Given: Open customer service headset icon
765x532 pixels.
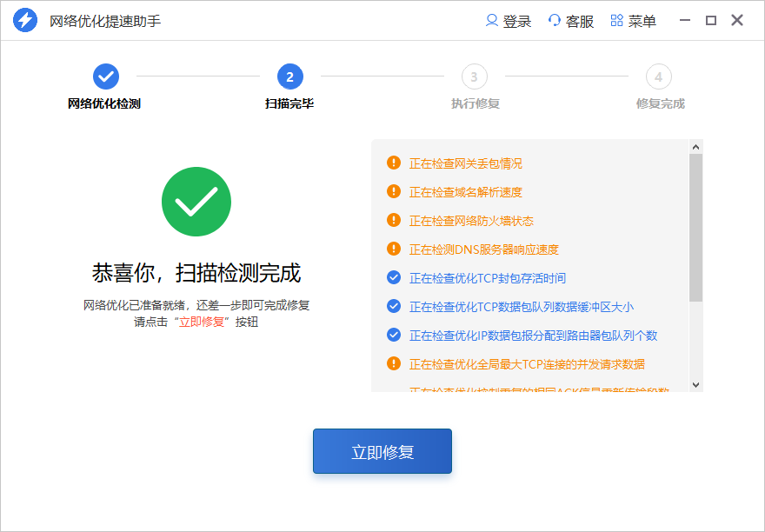Looking at the screenshot, I should pyautogui.click(x=555, y=21).
